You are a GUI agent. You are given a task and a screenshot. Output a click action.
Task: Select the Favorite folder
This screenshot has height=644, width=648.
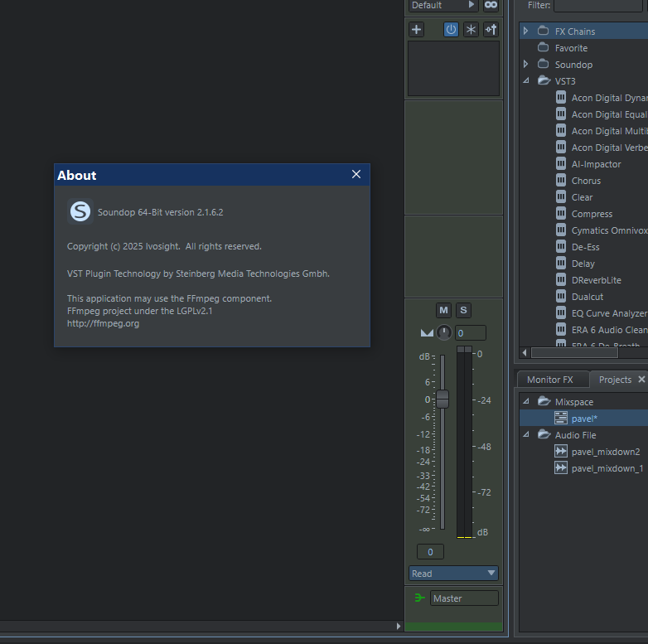[x=571, y=48]
